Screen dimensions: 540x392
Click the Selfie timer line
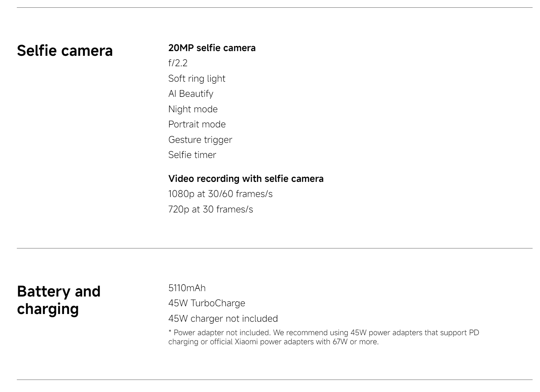[192, 155]
